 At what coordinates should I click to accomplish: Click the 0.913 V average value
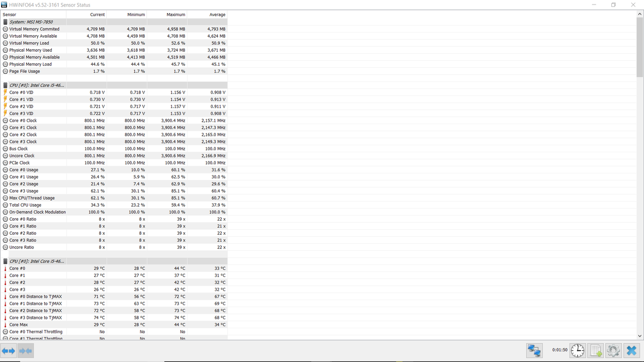[218, 100]
